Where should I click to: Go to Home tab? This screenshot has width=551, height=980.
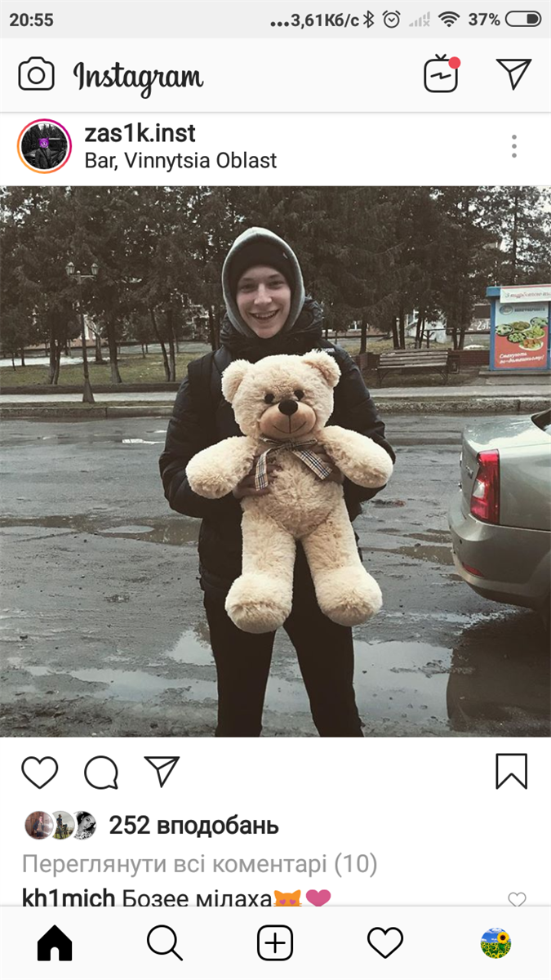tap(55, 944)
